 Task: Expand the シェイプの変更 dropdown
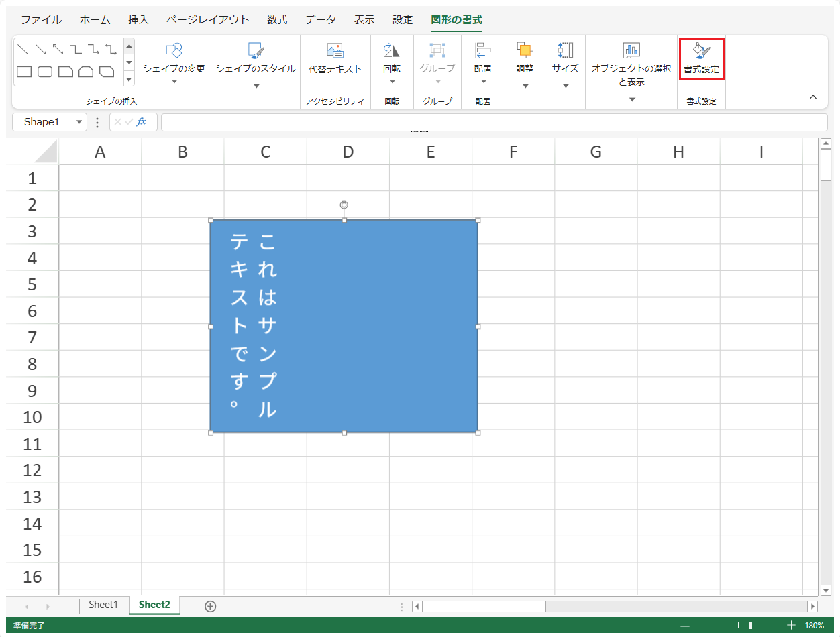[174, 82]
